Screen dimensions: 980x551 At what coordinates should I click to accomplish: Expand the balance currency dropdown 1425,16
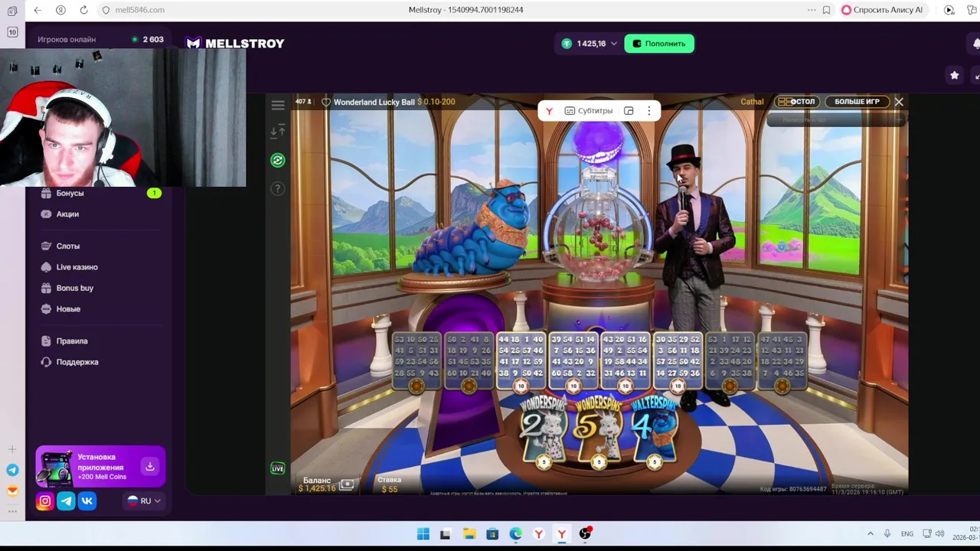(588, 44)
